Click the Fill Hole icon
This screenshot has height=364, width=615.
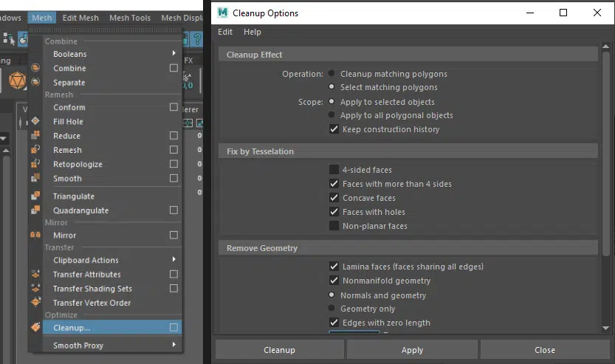35,121
